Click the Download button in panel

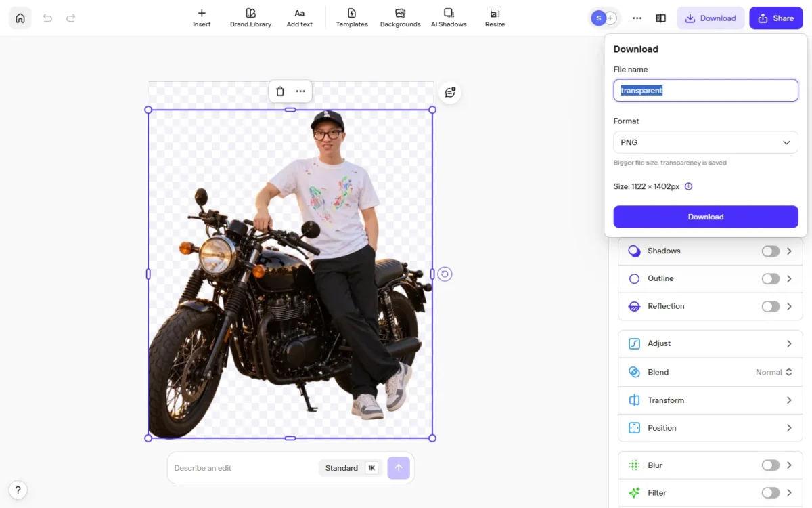pyautogui.click(x=706, y=217)
